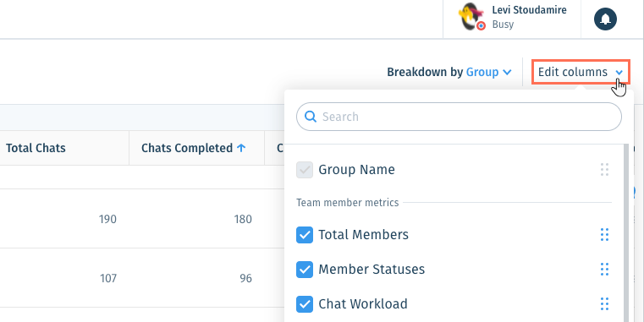The image size is (644, 322).
Task: Click the Chats Completed sort arrow
Action: coord(241,148)
